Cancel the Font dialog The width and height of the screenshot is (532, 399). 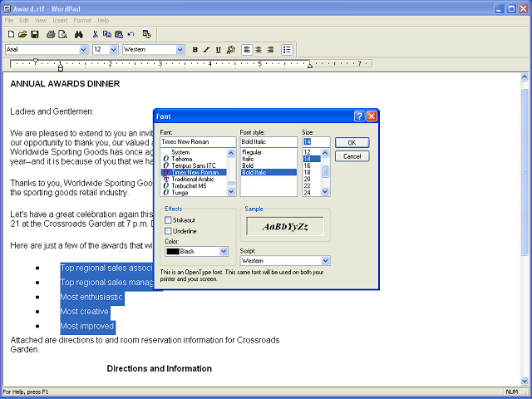pos(352,156)
